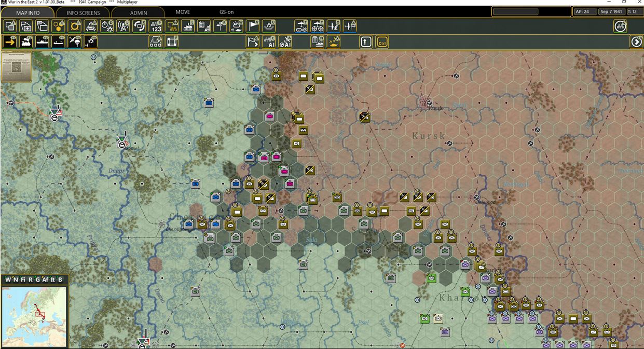Toggle the yellow hexagons overlay icon

click(x=59, y=26)
